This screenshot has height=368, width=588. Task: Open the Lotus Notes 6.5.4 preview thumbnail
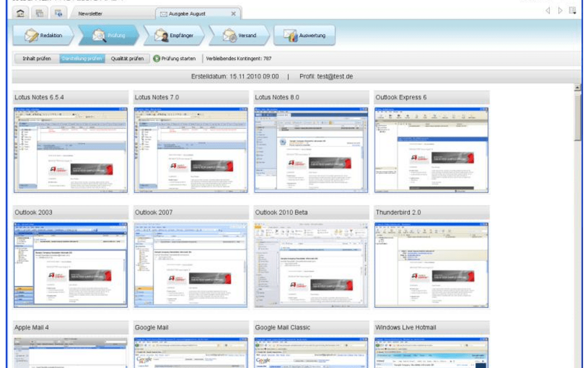[71, 150]
